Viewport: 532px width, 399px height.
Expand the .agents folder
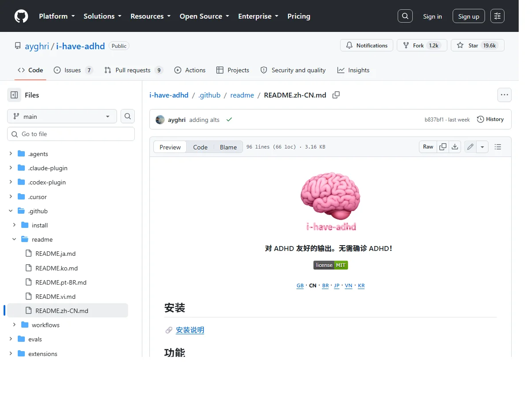pos(11,154)
